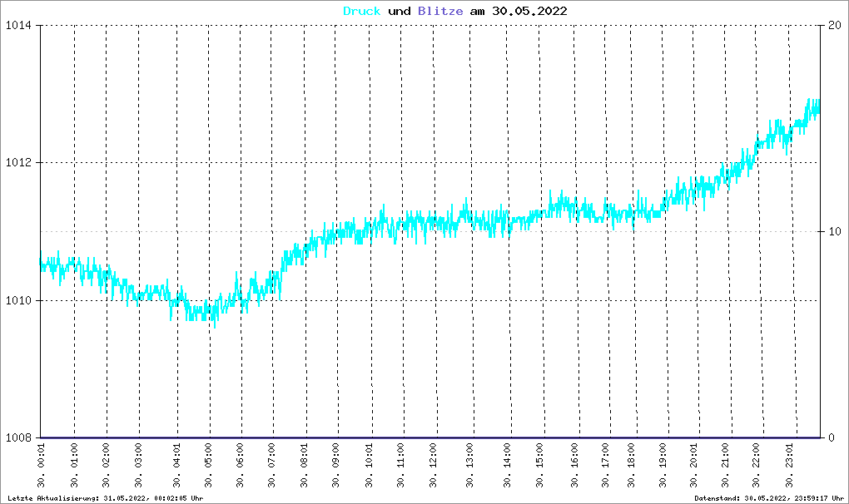Click the "30. 14:00" time axis label
Viewport: 849px width, 504px height.
508,466
